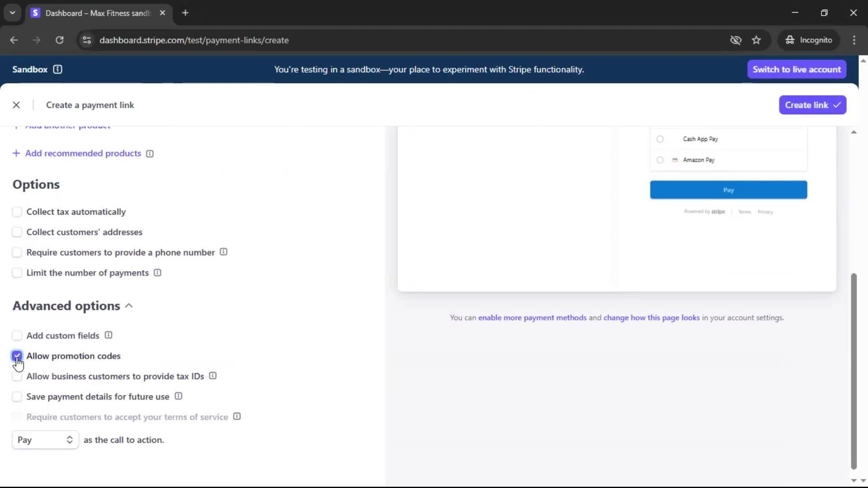Click info icon for Save payment details

point(179,396)
